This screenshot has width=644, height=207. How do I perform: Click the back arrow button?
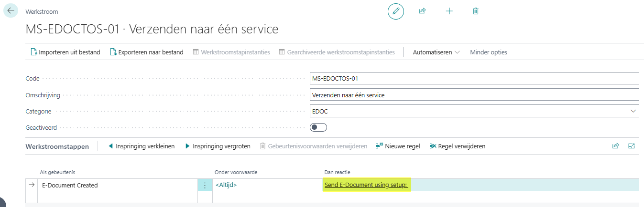tap(11, 10)
